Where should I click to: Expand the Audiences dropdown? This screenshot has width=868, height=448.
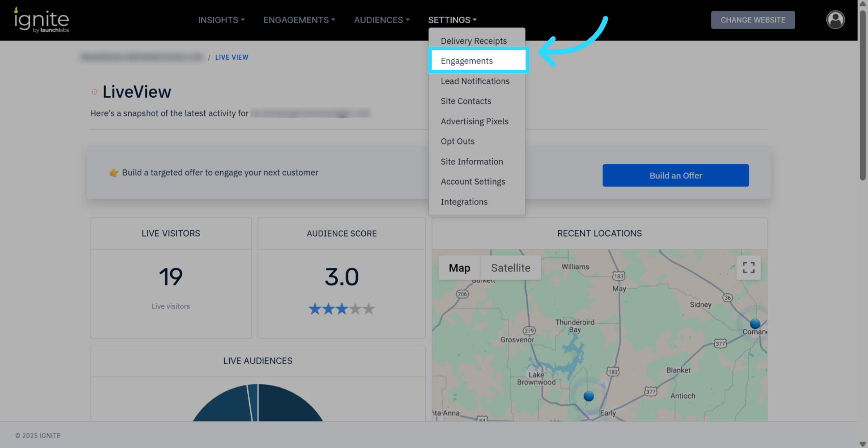(x=382, y=20)
